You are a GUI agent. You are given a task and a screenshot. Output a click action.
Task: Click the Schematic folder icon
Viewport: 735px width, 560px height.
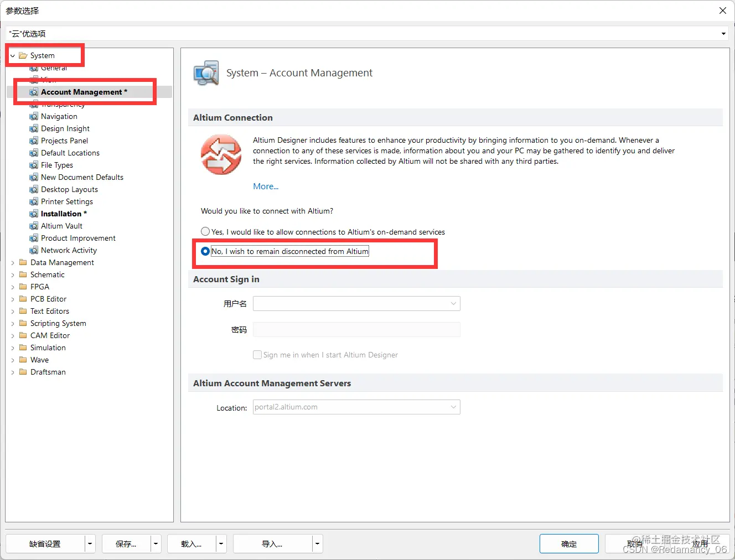tap(23, 274)
